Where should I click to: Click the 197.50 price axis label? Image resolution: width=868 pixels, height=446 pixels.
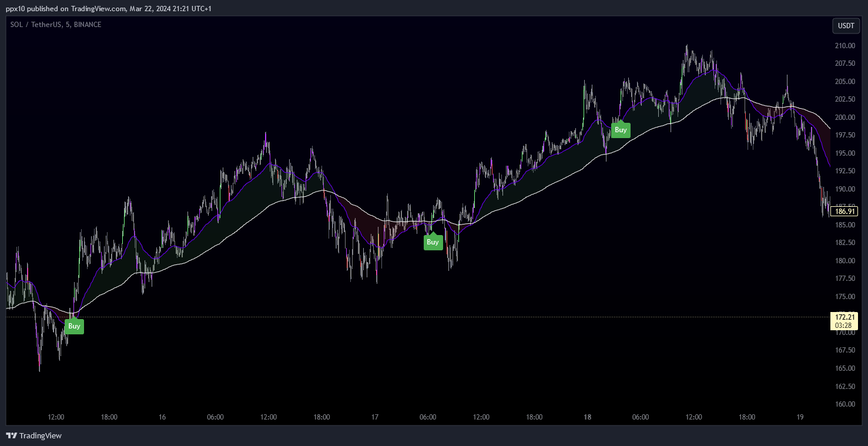point(844,135)
